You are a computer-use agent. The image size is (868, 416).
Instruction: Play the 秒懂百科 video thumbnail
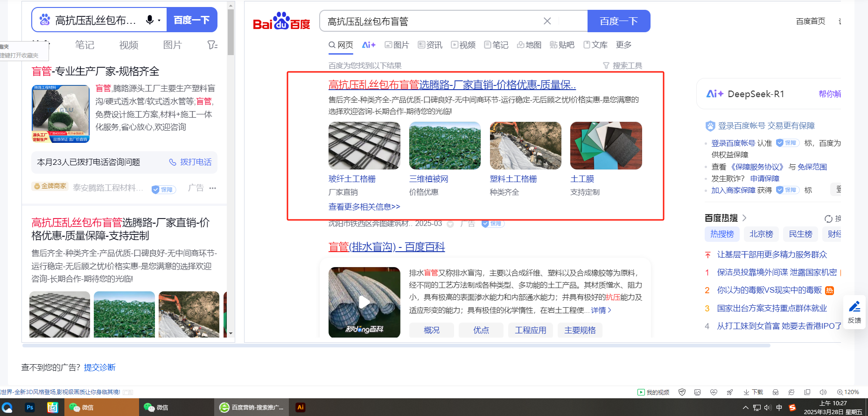(364, 302)
